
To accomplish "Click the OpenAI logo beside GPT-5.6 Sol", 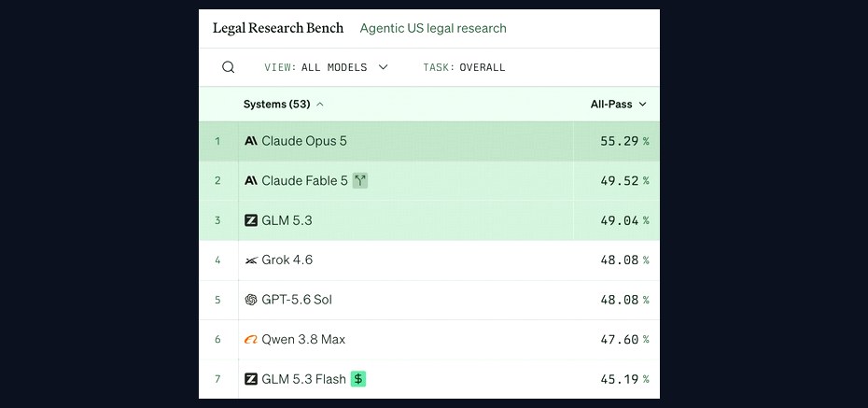I will coord(251,300).
